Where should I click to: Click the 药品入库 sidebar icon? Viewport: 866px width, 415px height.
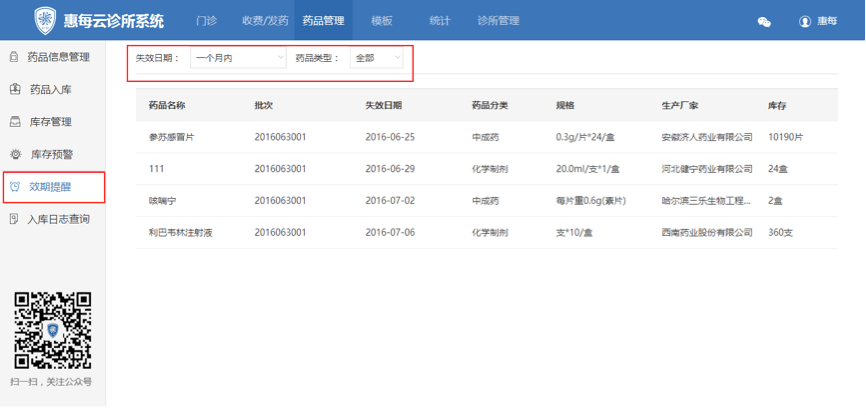pyautogui.click(x=14, y=90)
